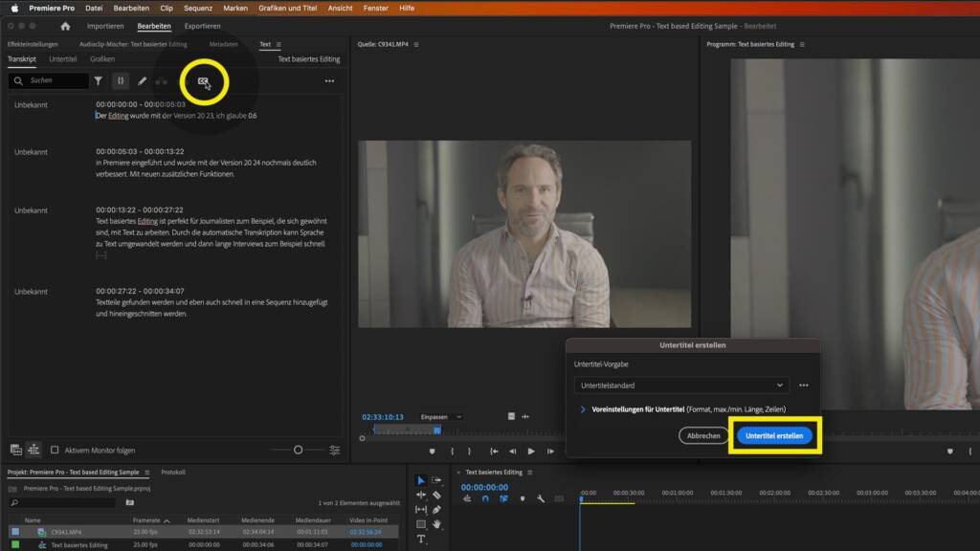This screenshot has width=980, height=551.
Task: Select the Razor tool
Action: [x=436, y=495]
